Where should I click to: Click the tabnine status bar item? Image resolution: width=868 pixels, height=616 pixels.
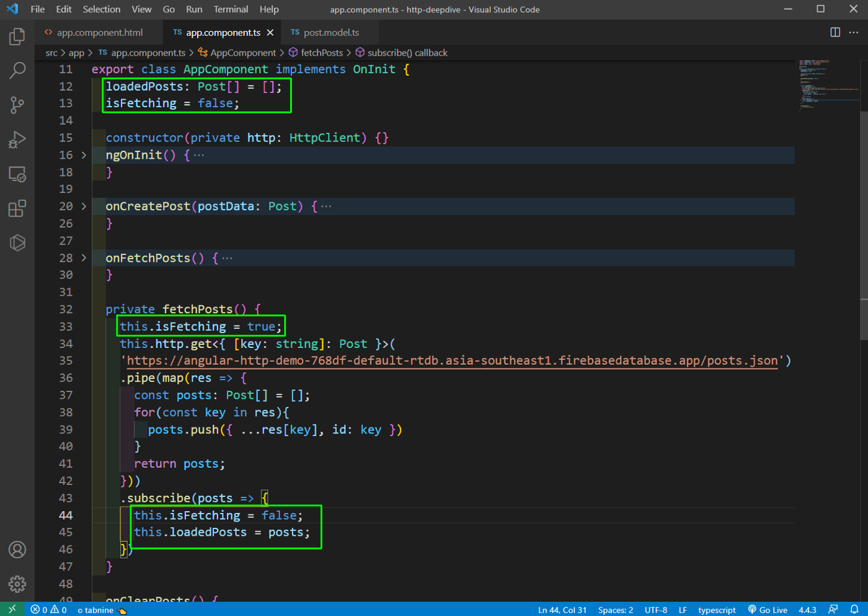(102, 610)
